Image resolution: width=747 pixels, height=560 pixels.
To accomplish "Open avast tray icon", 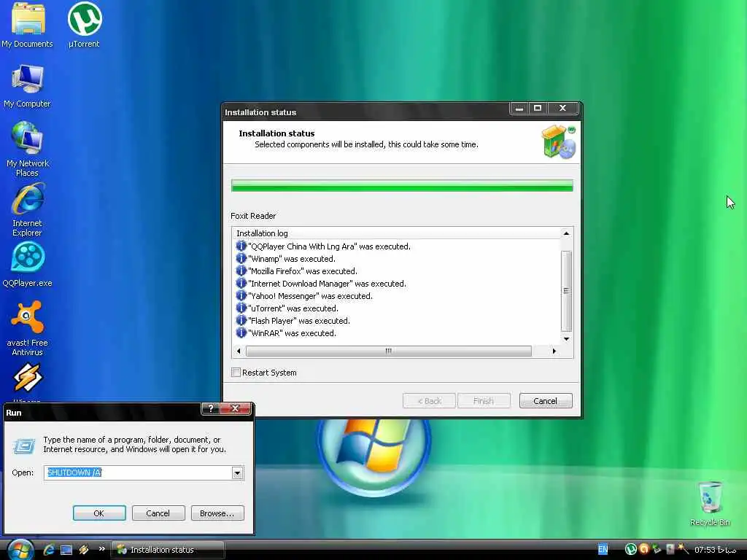I will (x=644, y=549).
